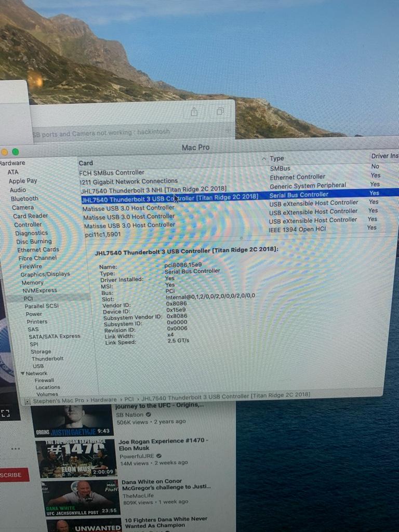Click Hardware in the bottom path bar
The width and height of the screenshot is (399, 532).
click(103, 400)
